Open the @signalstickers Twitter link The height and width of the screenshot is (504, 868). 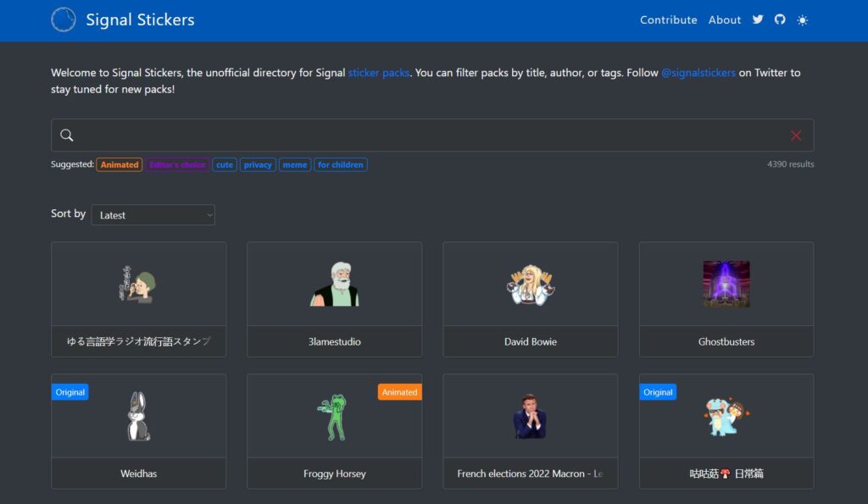(698, 73)
